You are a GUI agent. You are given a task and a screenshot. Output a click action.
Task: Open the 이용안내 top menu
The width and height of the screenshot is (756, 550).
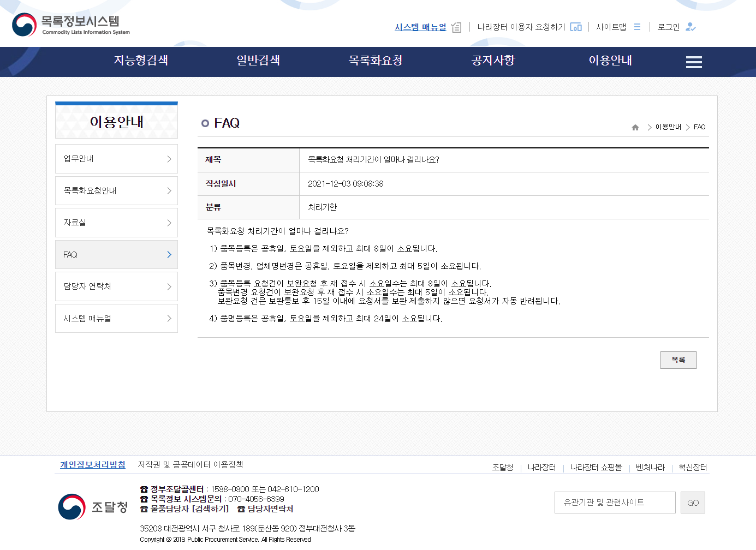pyautogui.click(x=610, y=61)
